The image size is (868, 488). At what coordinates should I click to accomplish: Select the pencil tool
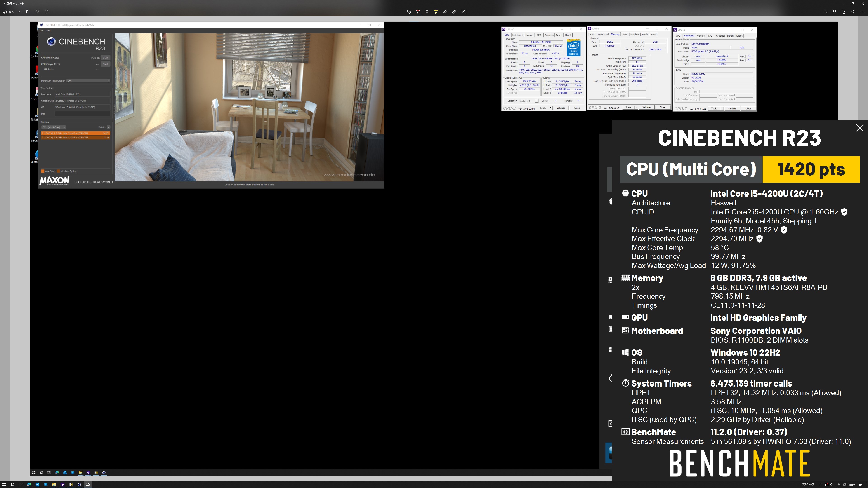click(427, 12)
